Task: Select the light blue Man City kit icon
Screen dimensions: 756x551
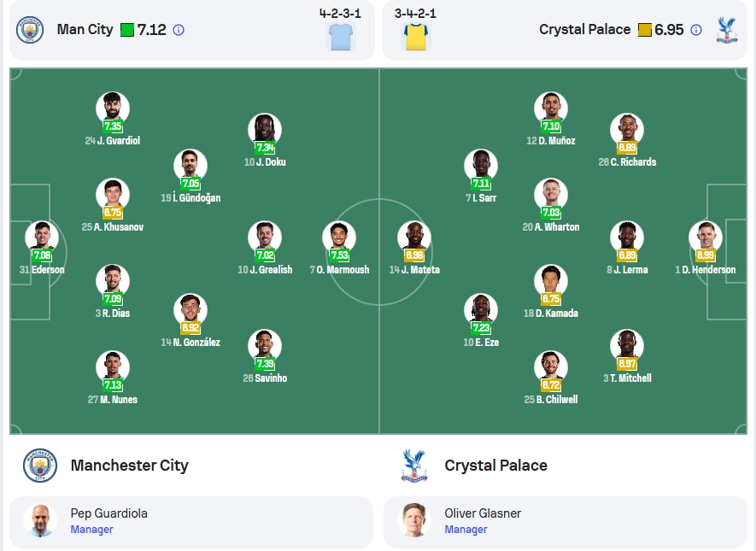Action: [x=340, y=37]
